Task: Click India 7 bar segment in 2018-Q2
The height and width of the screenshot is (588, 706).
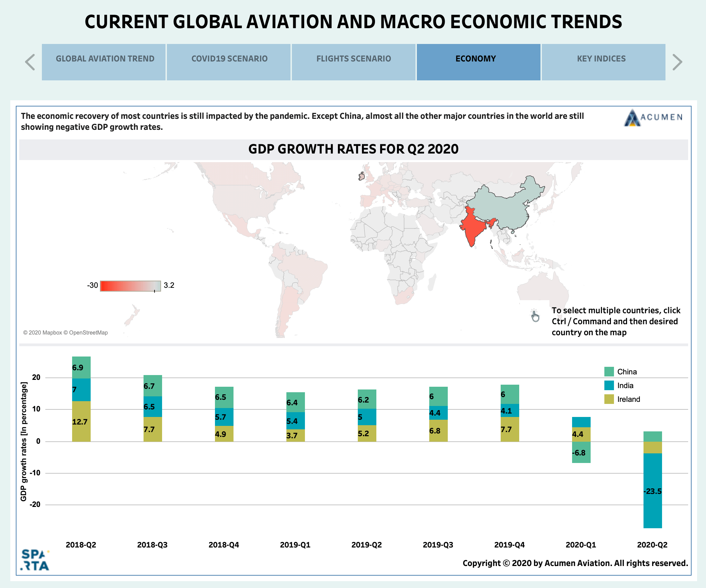Action: pyautogui.click(x=81, y=390)
